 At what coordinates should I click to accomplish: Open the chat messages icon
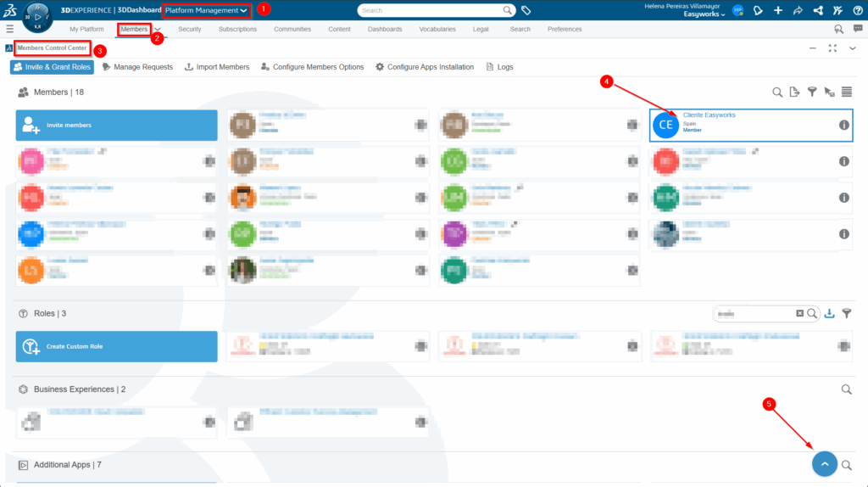pyautogui.click(x=858, y=29)
